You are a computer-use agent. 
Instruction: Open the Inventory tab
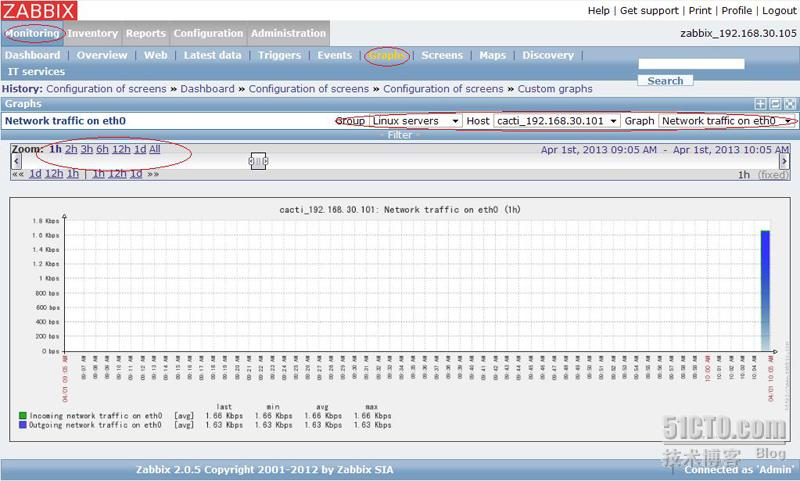92,33
